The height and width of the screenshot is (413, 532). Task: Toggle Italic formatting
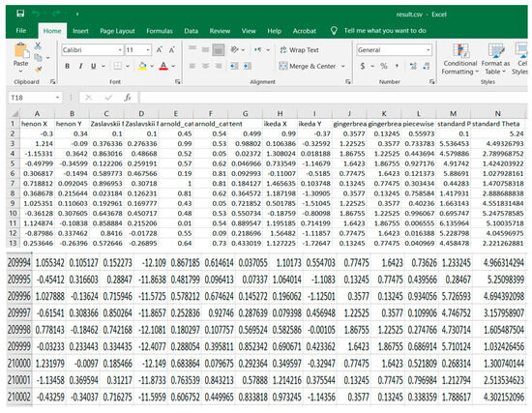click(x=80, y=66)
